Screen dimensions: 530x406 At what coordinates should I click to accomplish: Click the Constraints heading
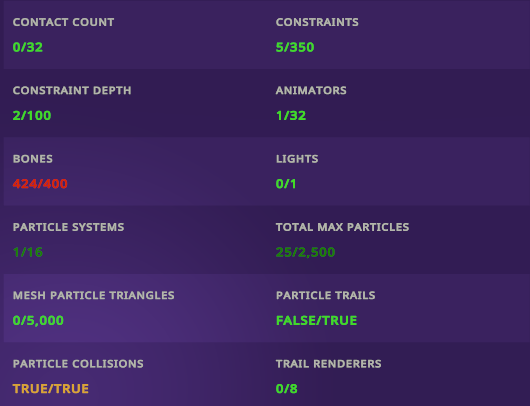click(x=317, y=22)
